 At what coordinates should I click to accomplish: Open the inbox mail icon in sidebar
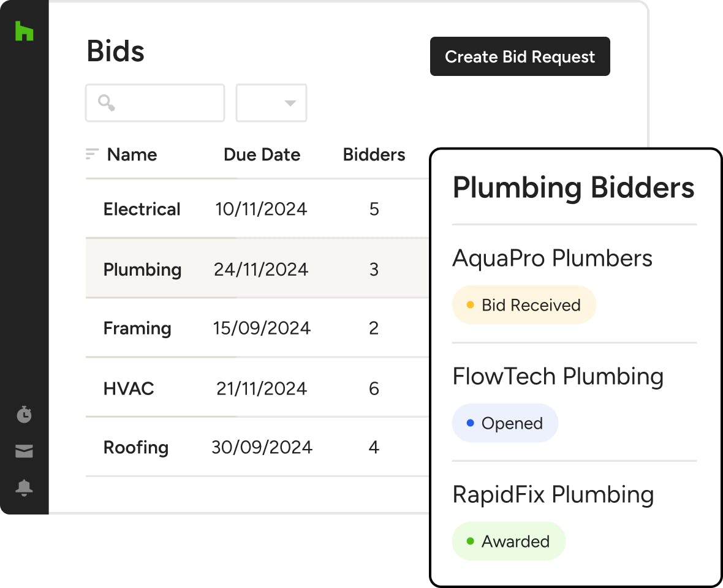24,452
